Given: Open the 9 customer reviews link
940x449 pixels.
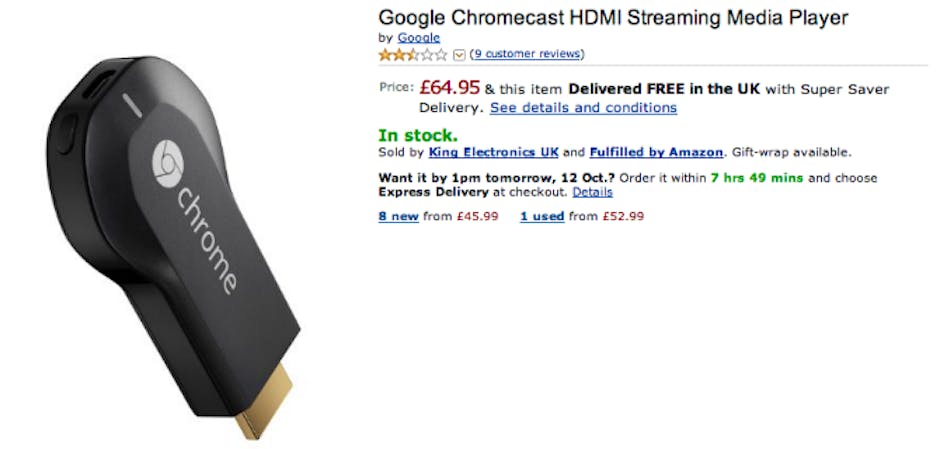Looking at the screenshot, I should (527, 54).
